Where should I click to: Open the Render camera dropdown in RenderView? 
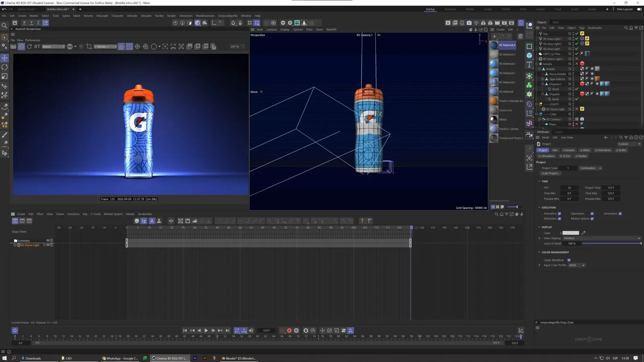(x=105, y=47)
